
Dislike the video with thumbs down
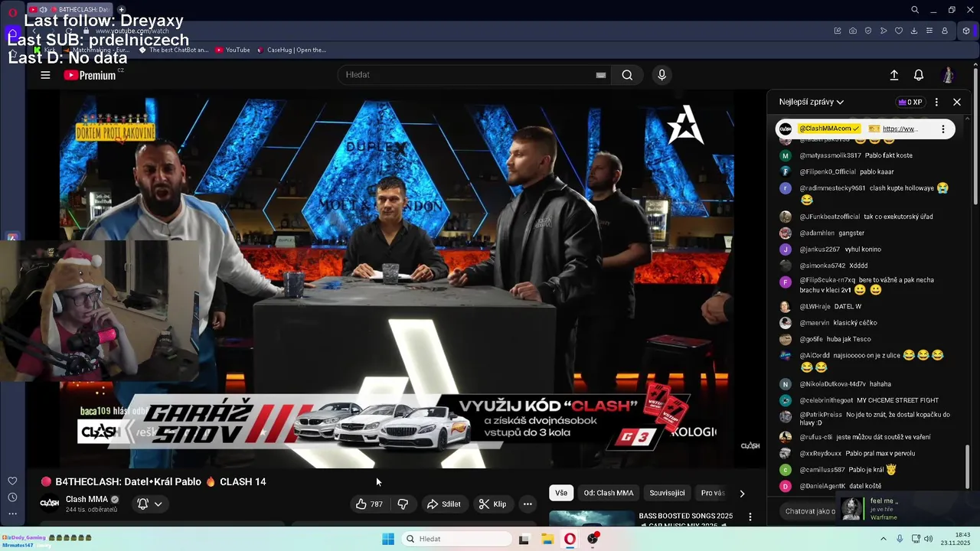402,504
